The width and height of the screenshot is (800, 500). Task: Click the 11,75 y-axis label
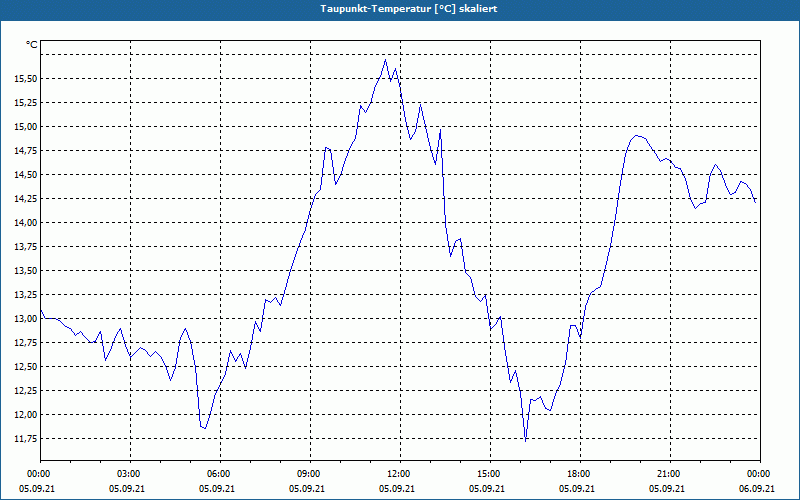tap(24, 438)
